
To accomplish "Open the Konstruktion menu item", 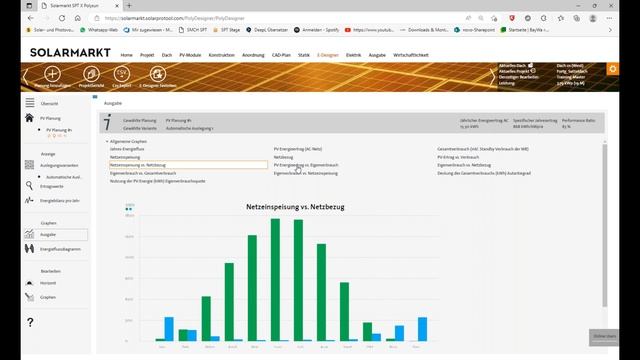I will tap(221, 55).
